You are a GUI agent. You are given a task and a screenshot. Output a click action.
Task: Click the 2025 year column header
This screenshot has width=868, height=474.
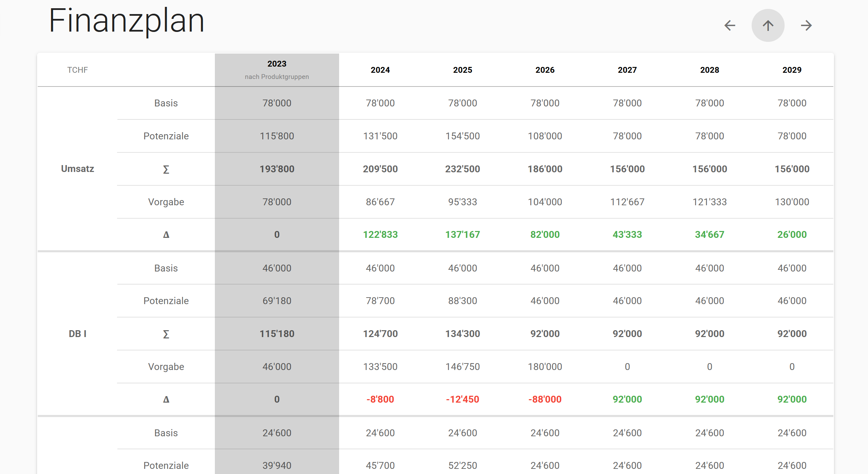coord(462,70)
